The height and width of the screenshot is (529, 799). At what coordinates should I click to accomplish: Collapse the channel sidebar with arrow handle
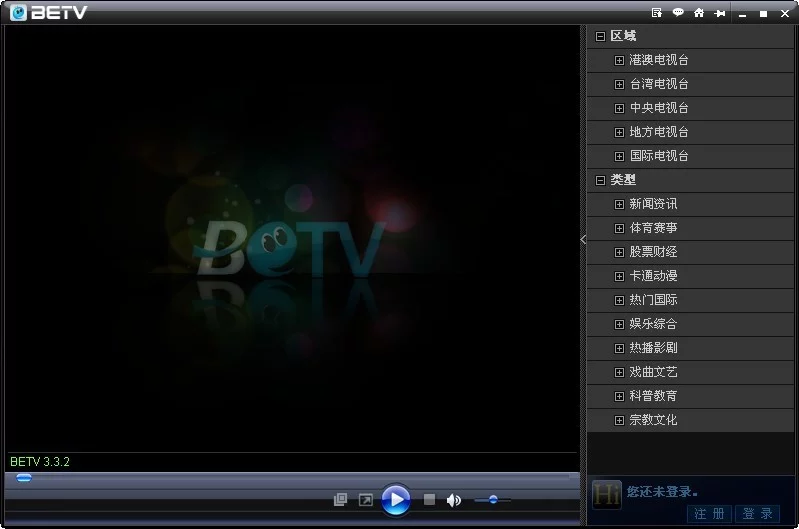pos(583,240)
